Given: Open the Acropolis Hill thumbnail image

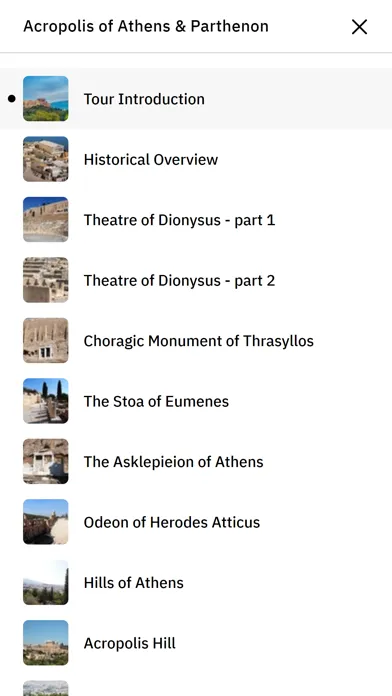Looking at the screenshot, I should click(46, 643).
